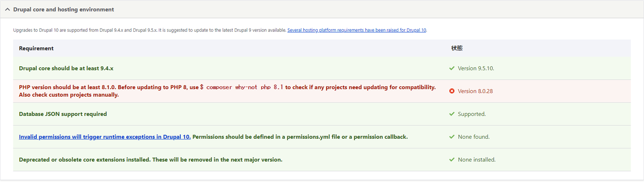Viewport: 644px width, 184px height.
Task: Click the green checkmark next to None installed
Action: tap(452, 160)
